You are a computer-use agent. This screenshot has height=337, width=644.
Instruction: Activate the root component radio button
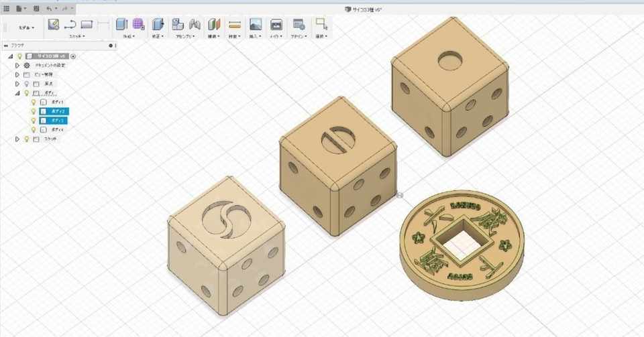73,56
